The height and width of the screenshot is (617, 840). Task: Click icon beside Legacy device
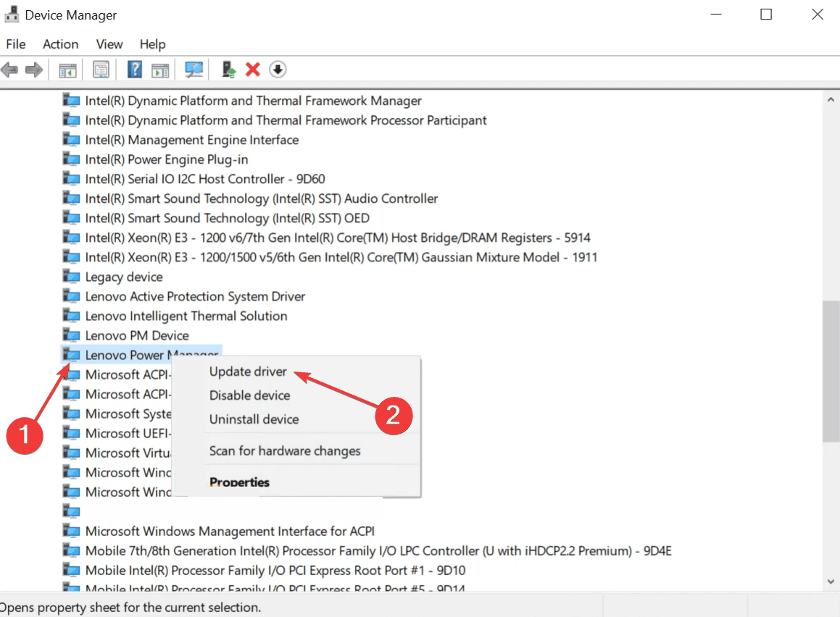[x=71, y=277]
